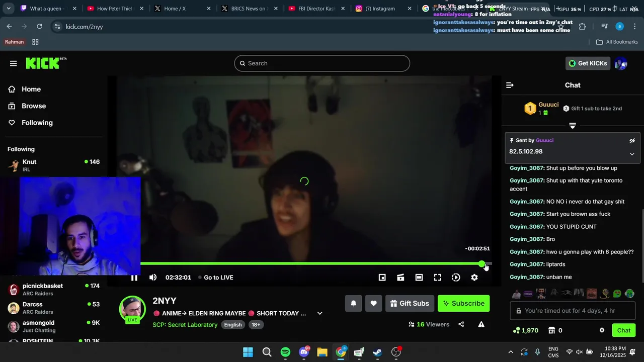Image resolution: width=644 pixels, height=362 pixels.
Task: Open Guuuci leaderboard entry
Action: [x=542, y=108]
